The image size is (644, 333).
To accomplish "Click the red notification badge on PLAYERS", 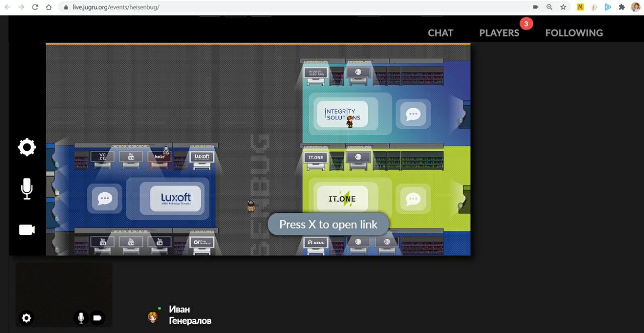I will click(526, 24).
